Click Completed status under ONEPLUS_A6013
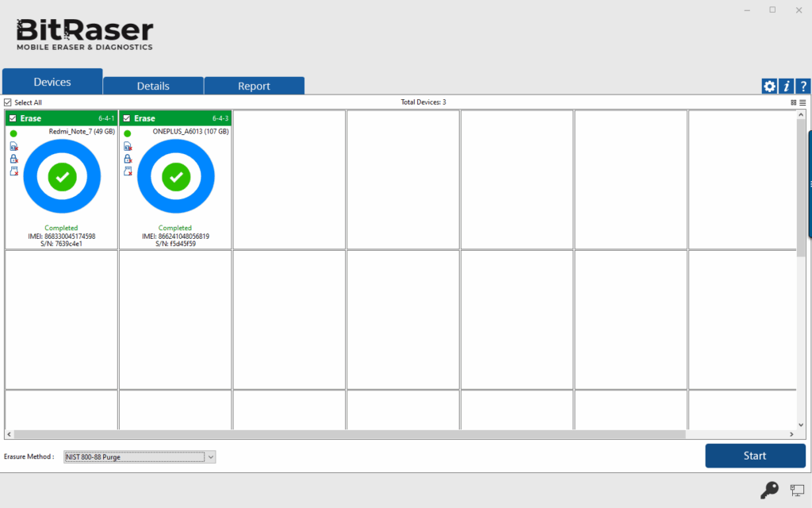 coord(175,228)
